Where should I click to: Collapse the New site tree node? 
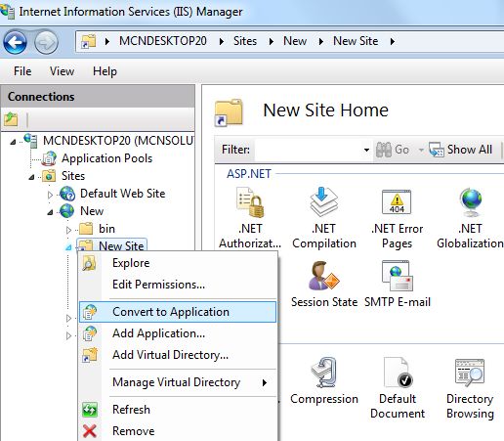point(50,212)
